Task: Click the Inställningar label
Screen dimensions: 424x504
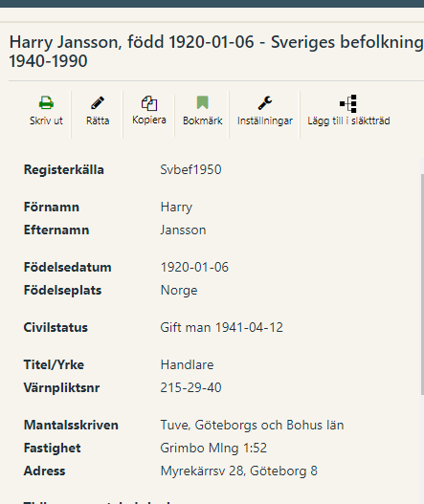Action: pos(265,121)
